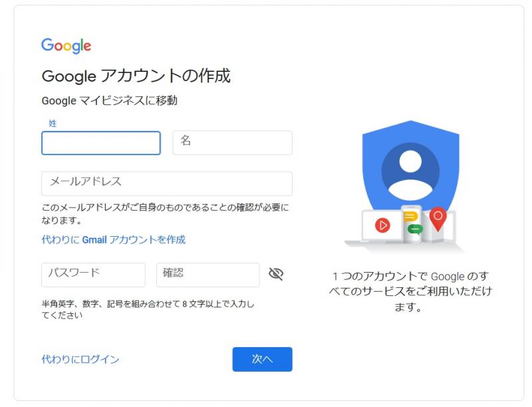
Task: Open the 代わりに Gmail アカウントを作成 link
Action: pyautogui.click(x=114, y=239)
